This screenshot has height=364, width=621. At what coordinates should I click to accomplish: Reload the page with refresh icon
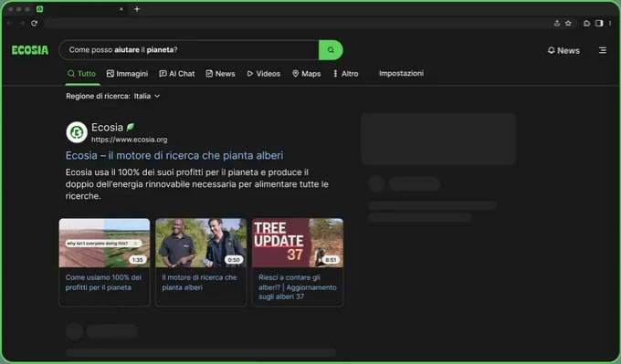(35, 24)
